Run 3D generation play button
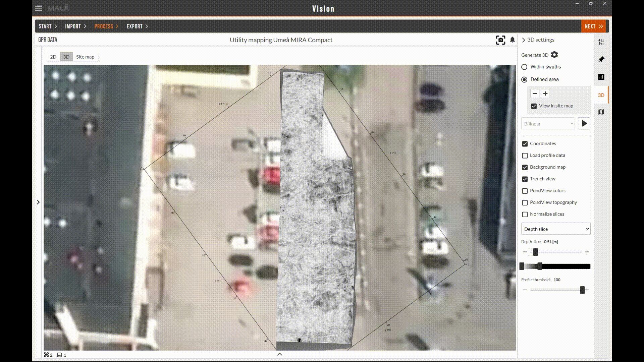The height and width of the screenshot is (362, 644). click(584, 124)
